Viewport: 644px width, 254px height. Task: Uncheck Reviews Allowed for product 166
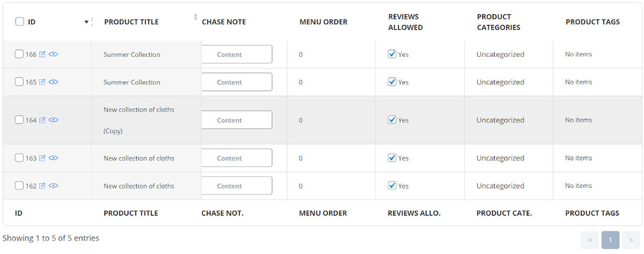(x=392, y=54)
